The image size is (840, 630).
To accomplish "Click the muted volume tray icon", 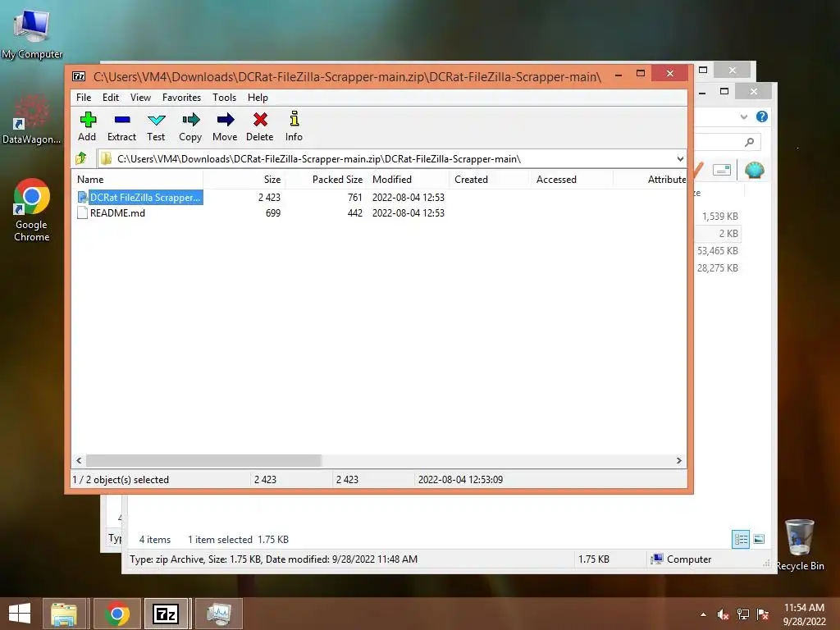I will click(723, 614).
